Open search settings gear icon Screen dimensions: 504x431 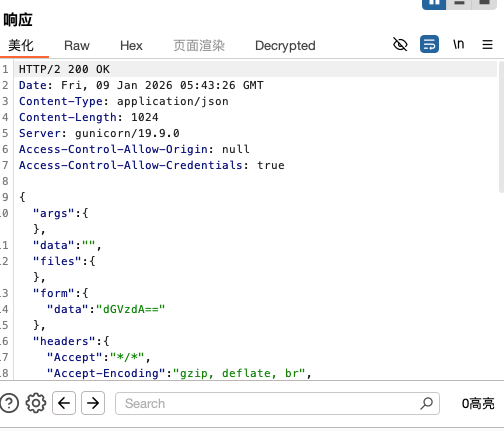(36, 403)
